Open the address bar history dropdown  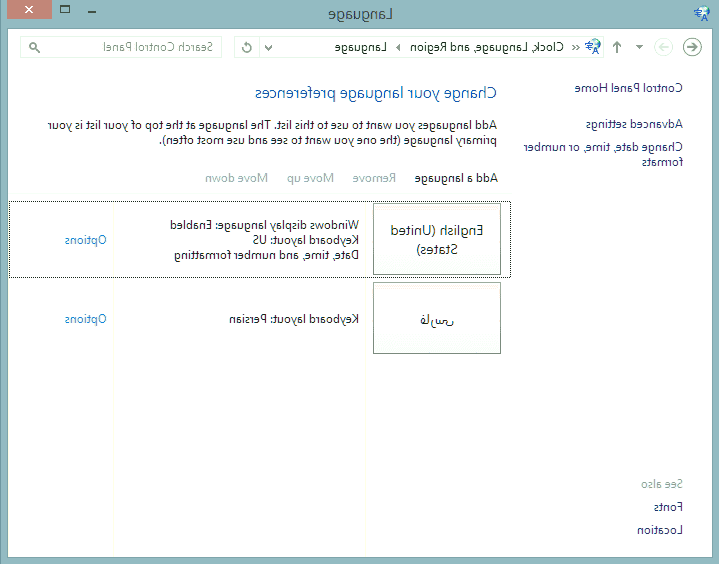(269, 47)
